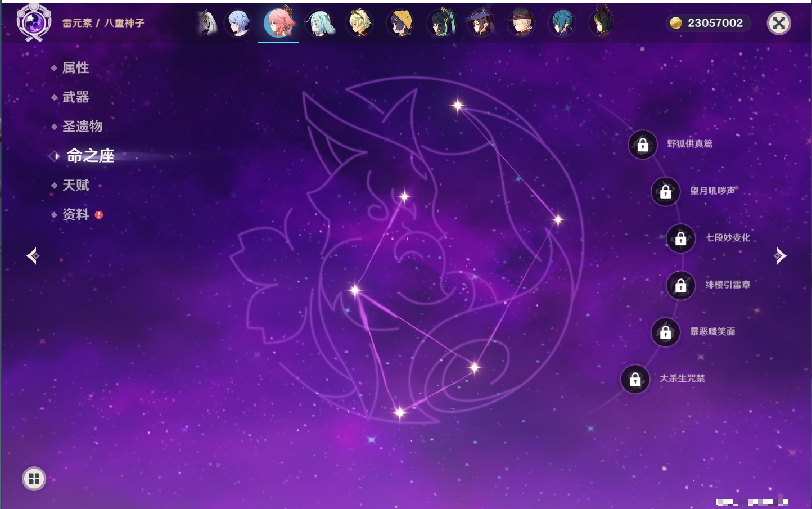812x509 pixels.
Task: Choose the dark-haired fox-eared character portrait
Action: 602,23
